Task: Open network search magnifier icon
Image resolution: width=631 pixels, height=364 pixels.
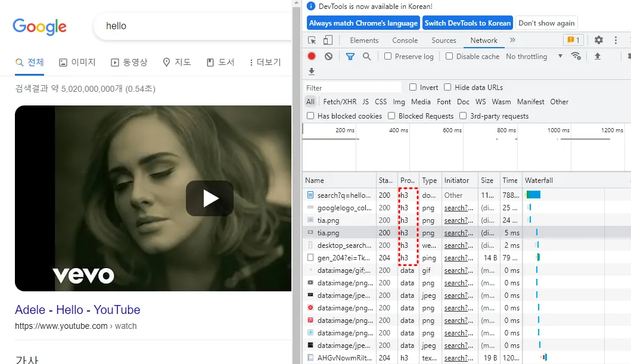Action: pos(366,57)
